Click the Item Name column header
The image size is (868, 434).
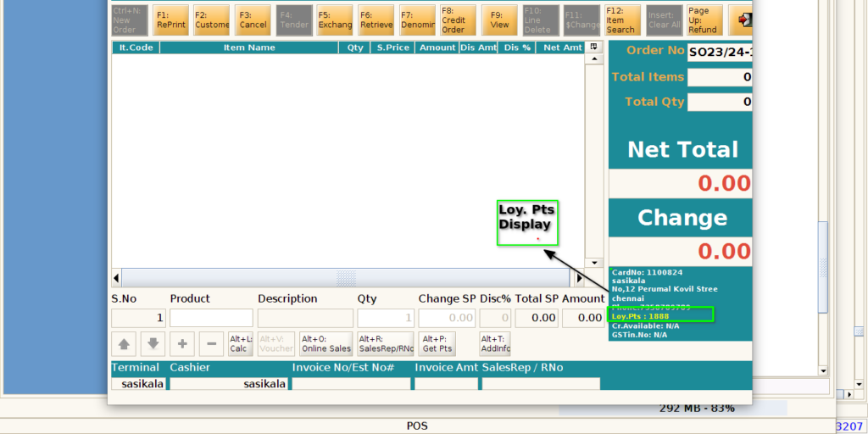[x=249, y=47]
